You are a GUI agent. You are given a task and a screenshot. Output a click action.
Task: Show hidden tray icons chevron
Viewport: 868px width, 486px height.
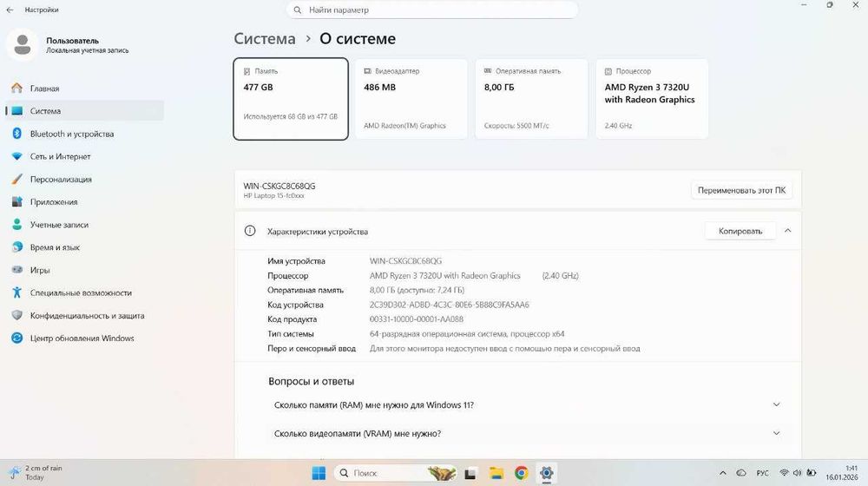[722, 473]
